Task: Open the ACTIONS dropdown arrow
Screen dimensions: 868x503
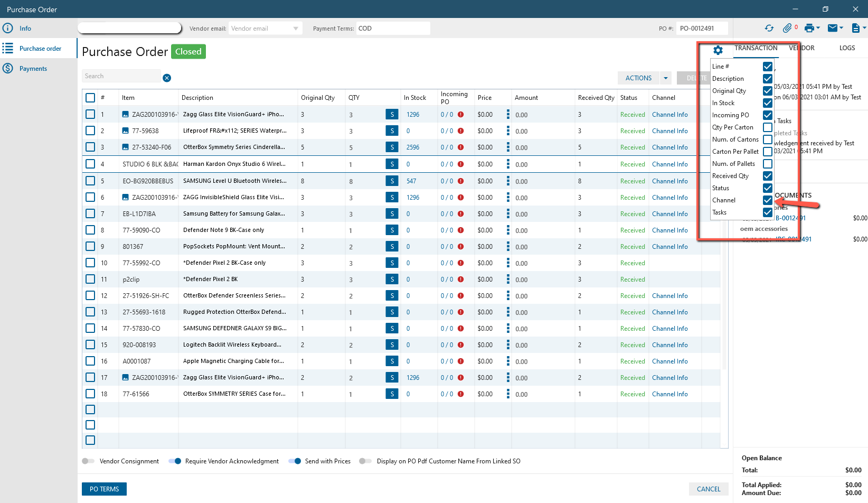Action: click(x=666, y=78)
